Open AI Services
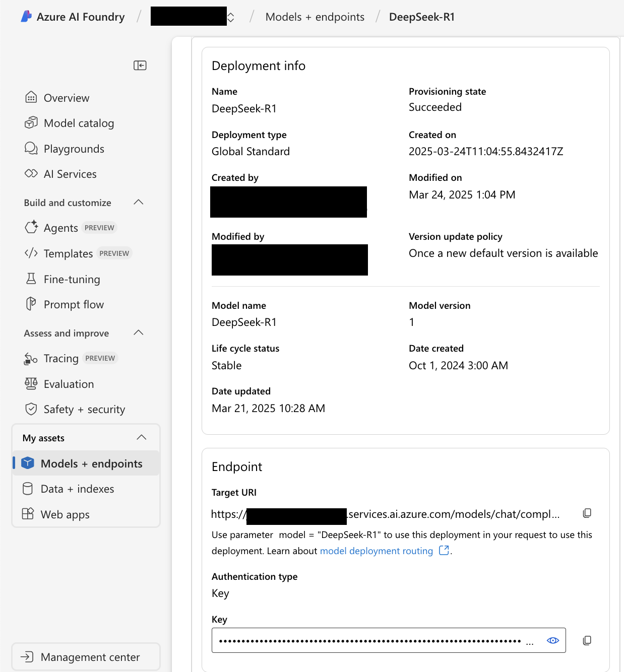The height and width of the screenshot is (672, 624). click(x=70, y=174)
